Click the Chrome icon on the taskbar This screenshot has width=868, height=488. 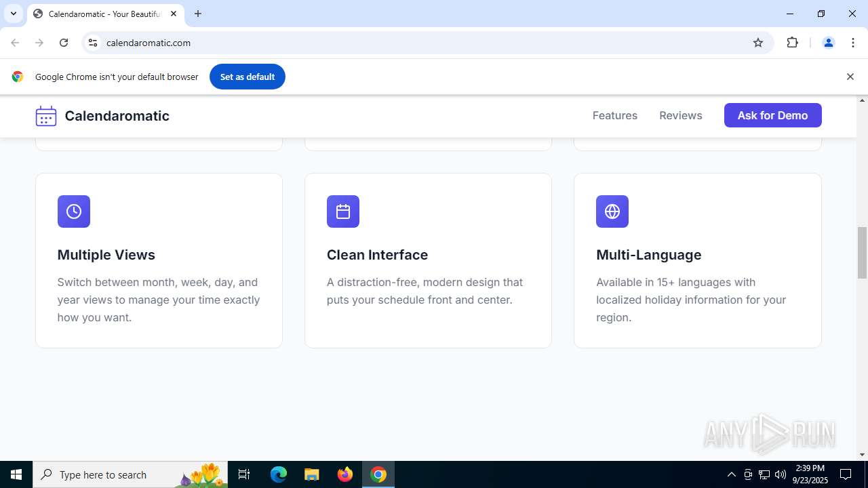pyautogui.click(x=378, y=474)
